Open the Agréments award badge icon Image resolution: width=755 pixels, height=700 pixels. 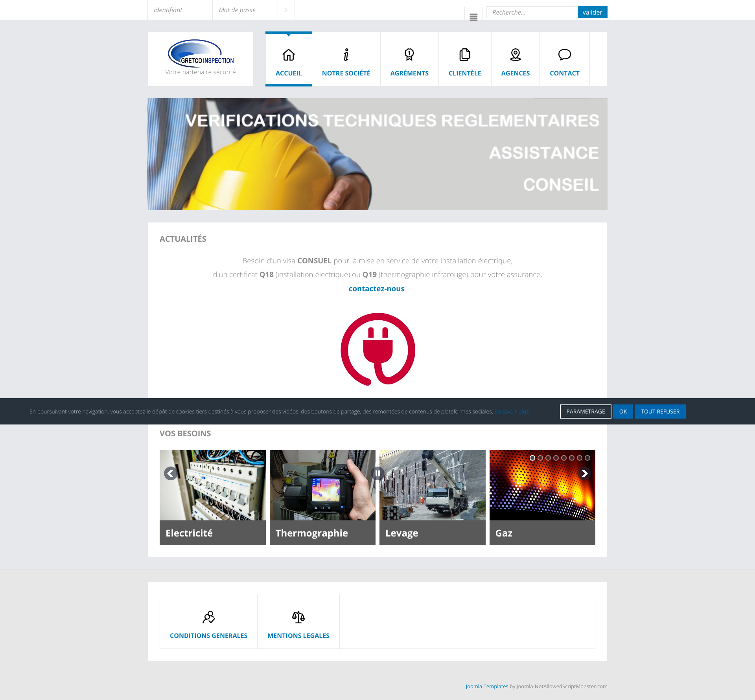click(409, 55)
